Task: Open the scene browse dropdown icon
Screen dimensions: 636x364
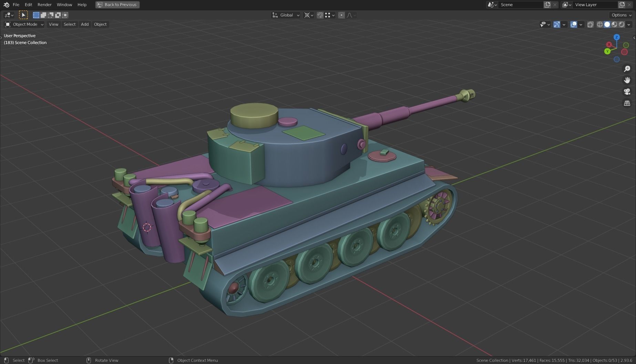Action: coord(492,5)
